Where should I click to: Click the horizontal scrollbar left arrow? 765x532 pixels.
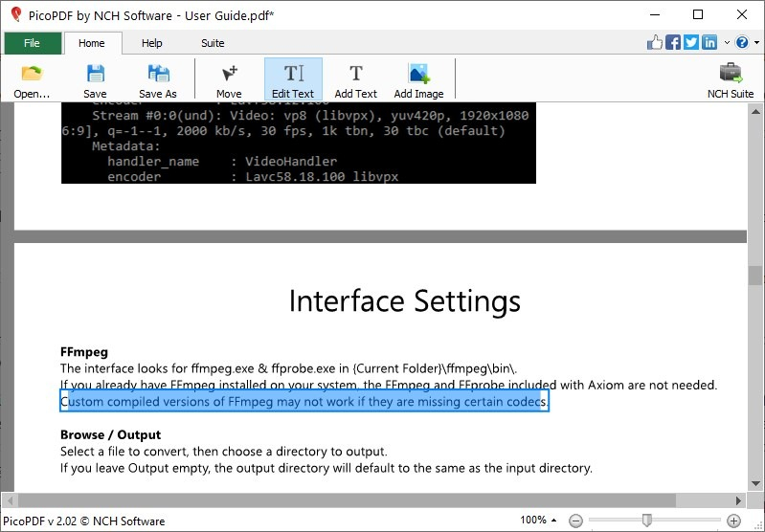pos(10,500)
